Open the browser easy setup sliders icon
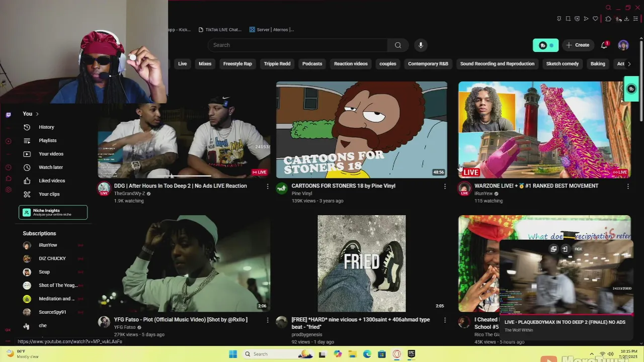 [635, 19]
